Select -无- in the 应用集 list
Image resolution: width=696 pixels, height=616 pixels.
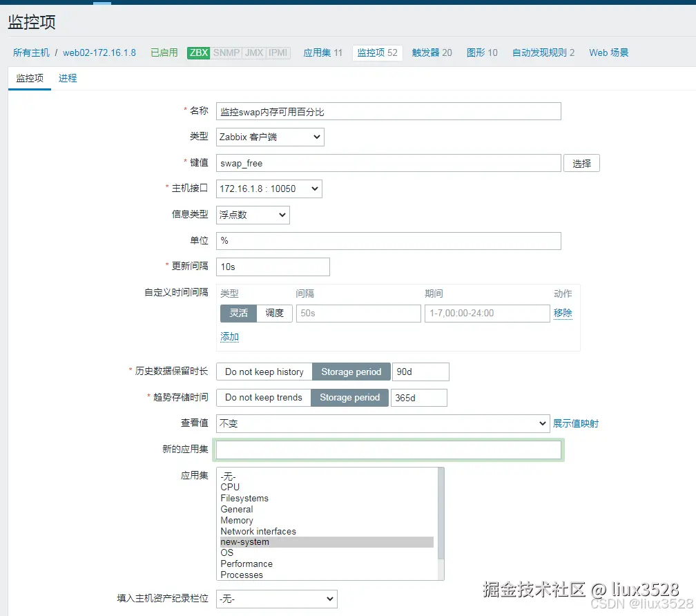pos(327,477)
